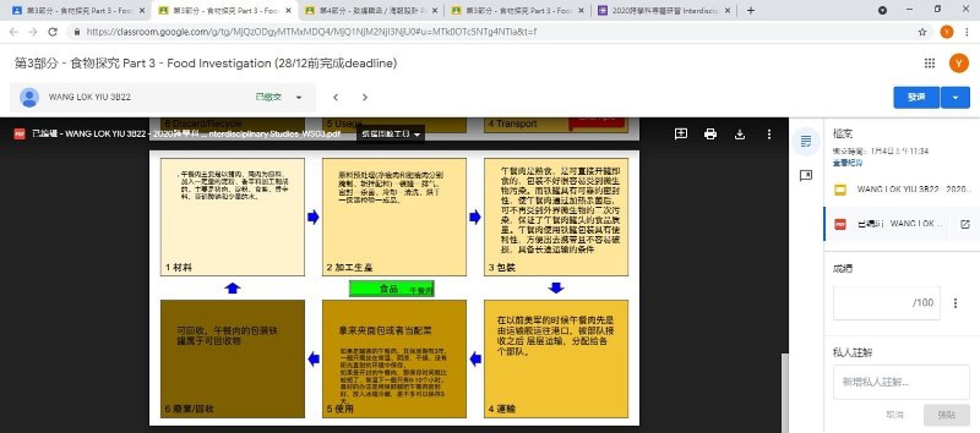Viewport: 980px width, 433px height.
Task: Expand the student selector dropdown for WANG LOK YIU
Action: click(299, 97)
